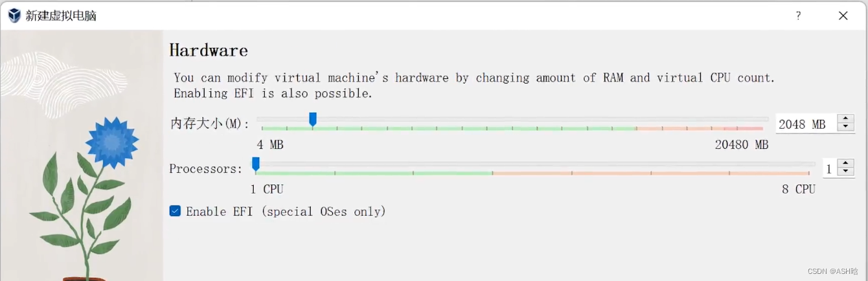Click the Enable EFI (special OSes only) label
This screenshot has width=868, height=281.
coord(286,212)
